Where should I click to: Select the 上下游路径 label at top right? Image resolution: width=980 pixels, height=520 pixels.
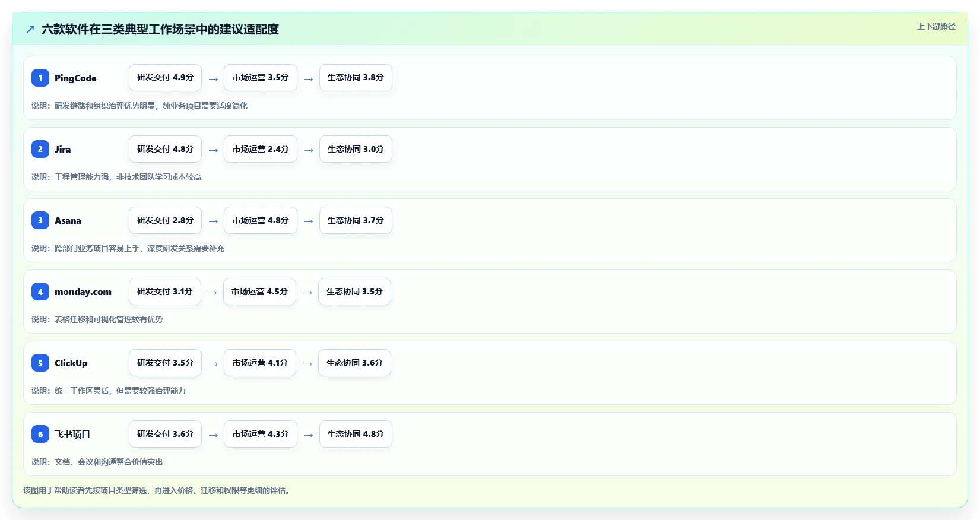click(x=936, y=26)
